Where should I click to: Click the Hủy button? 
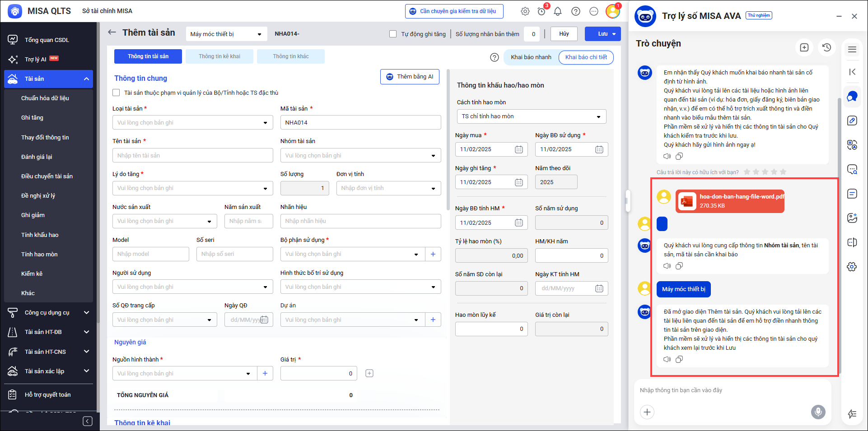(564, 34)
